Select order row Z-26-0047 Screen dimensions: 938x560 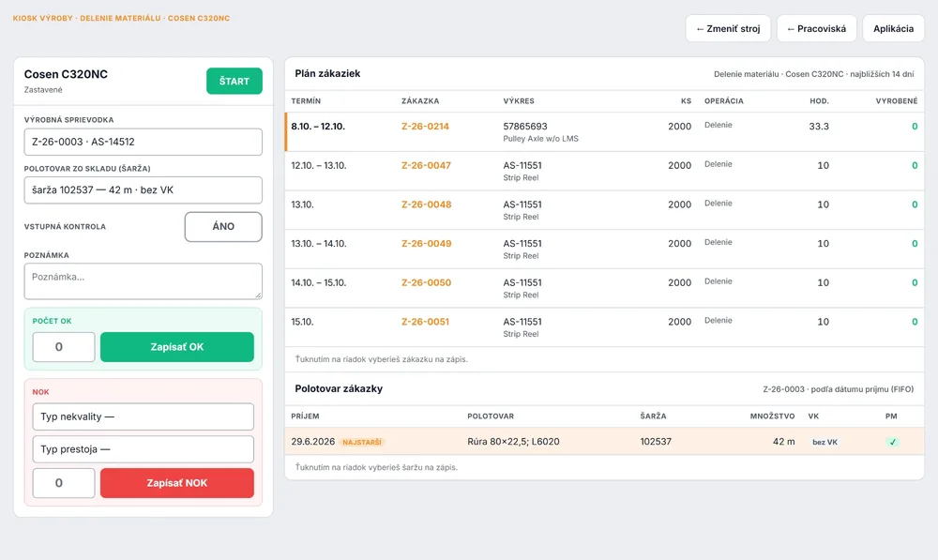pos(605,171)
